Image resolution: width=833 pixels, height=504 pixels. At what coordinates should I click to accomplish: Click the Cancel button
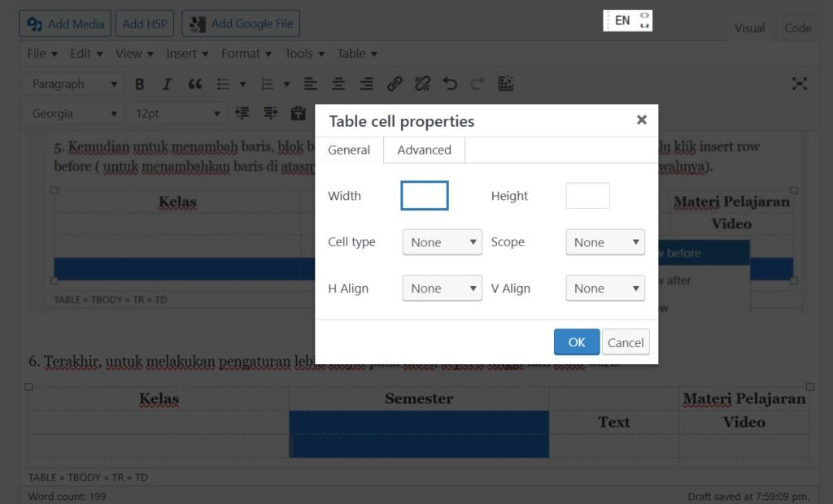pyautogui.click(x=626, y=342)
